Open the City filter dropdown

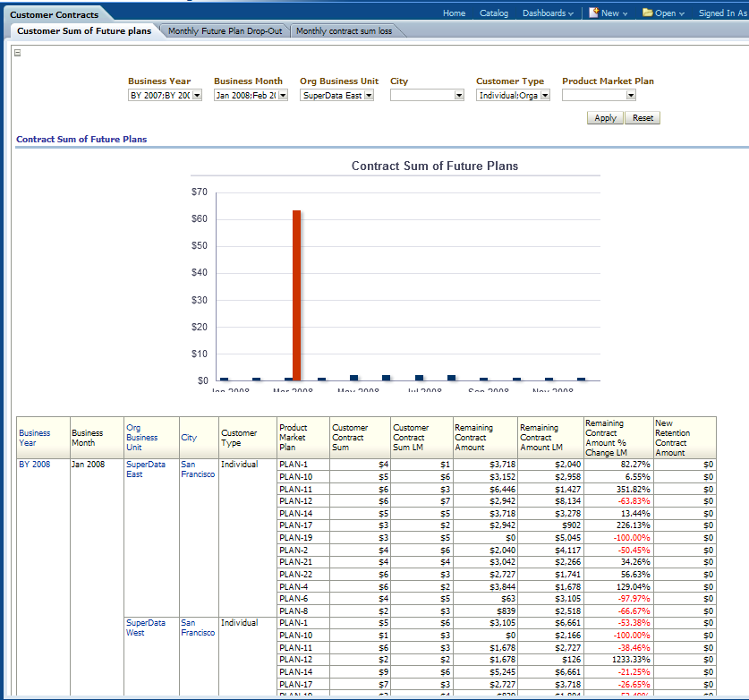coord(458,96)
